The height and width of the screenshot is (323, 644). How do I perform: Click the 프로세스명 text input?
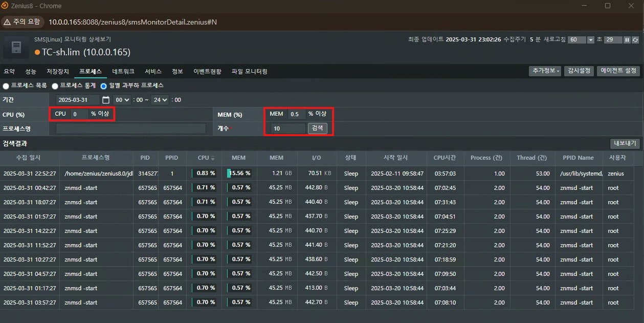click(131, 128)
